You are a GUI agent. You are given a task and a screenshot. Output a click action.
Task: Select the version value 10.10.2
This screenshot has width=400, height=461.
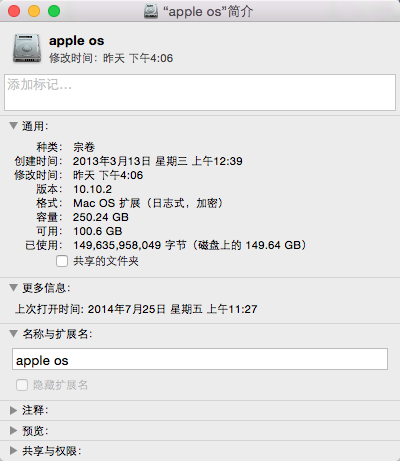pos(92,189)
